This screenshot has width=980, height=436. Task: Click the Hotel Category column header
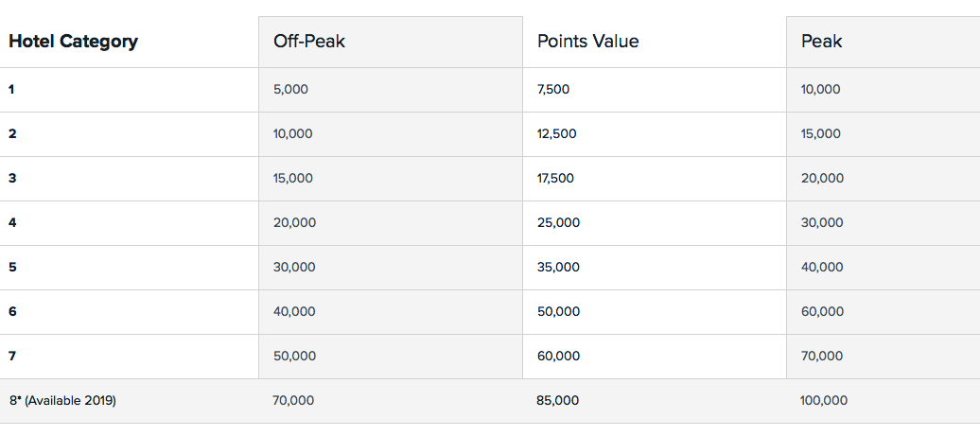point(73,42)
